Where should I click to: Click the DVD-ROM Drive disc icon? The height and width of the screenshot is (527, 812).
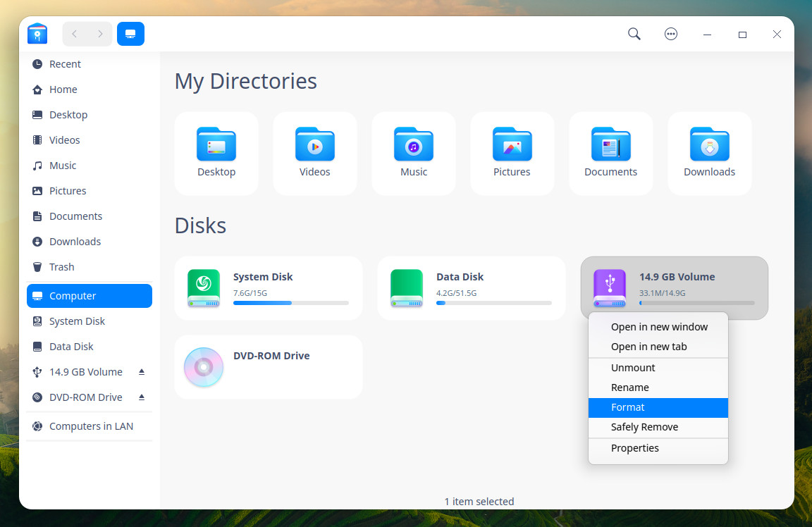[x=204, y=367]
